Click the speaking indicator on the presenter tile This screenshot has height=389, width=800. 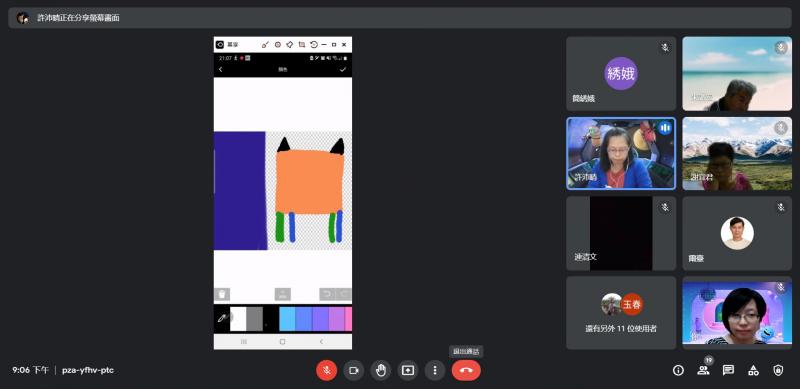[x=665, y=128]
